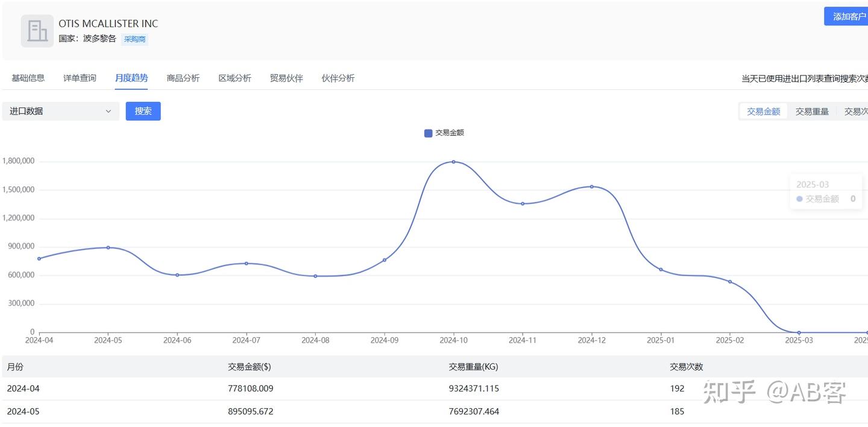Select the 月度趋势 tab
Image resolution: width=868 pixels, height=427 pixels.
coord(131,78)
